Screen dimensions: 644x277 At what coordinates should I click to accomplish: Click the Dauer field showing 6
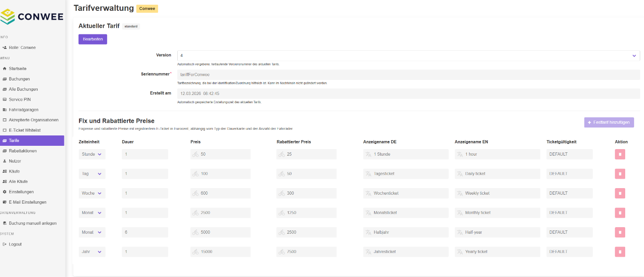145,232
